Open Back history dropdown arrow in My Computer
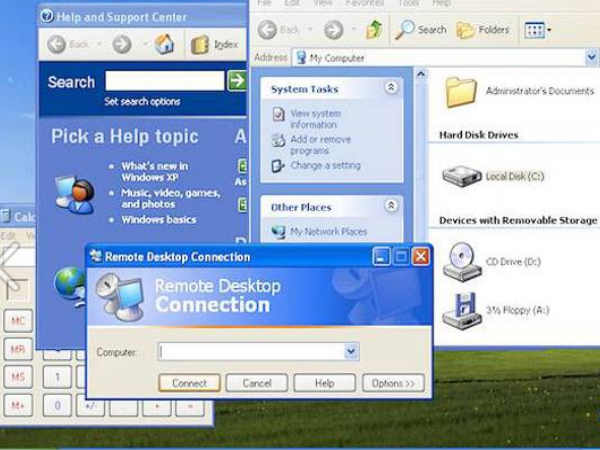 [310, 29]
